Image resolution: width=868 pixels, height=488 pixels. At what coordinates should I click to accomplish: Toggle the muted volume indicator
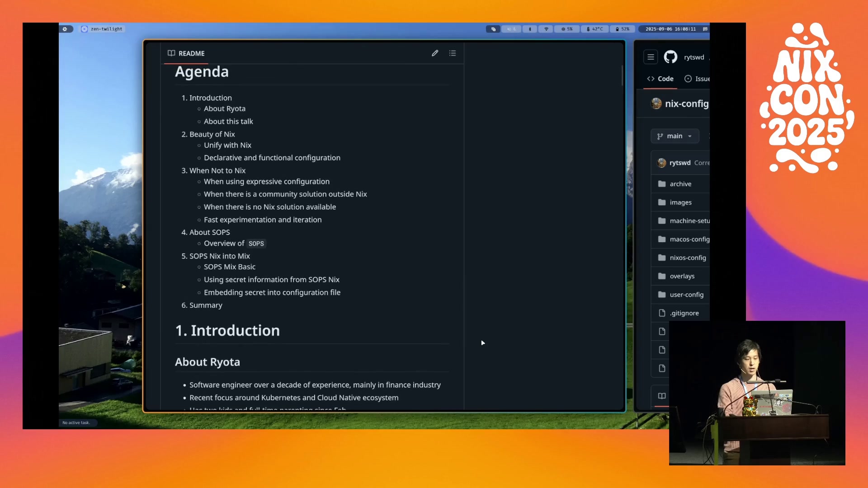[511, 29]
